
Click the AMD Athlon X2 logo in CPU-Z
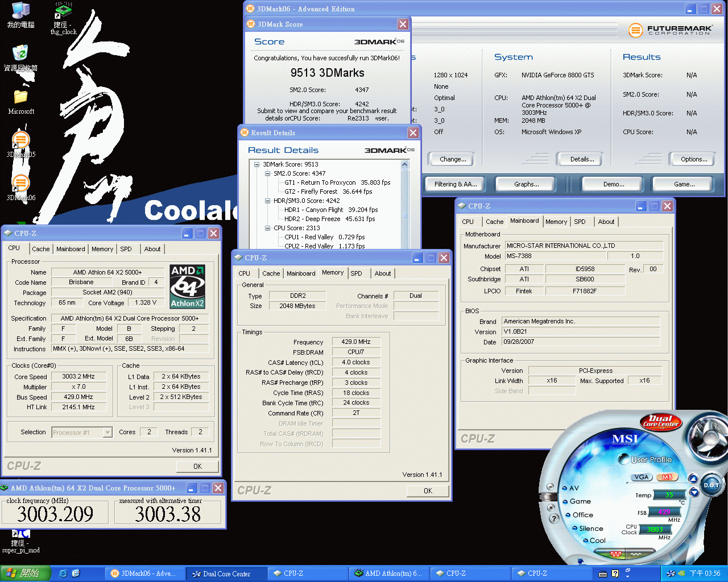[x=187, y=286]
